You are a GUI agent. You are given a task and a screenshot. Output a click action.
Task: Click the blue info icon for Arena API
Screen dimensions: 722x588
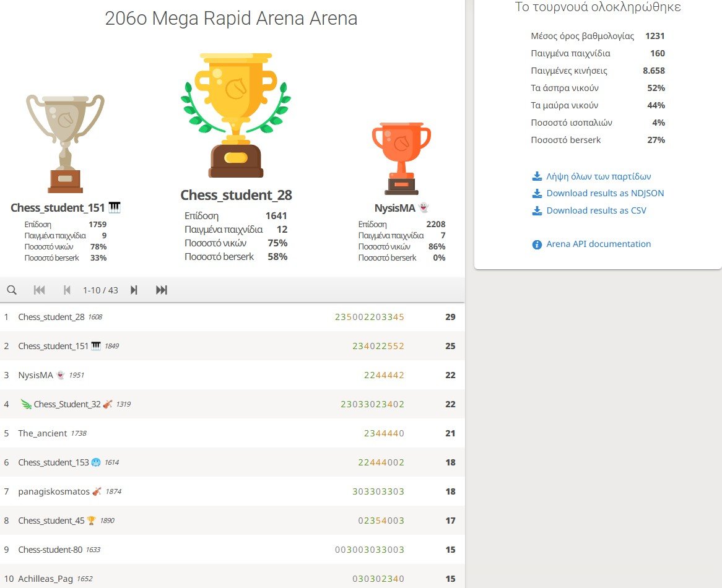(x=537, y=244)
